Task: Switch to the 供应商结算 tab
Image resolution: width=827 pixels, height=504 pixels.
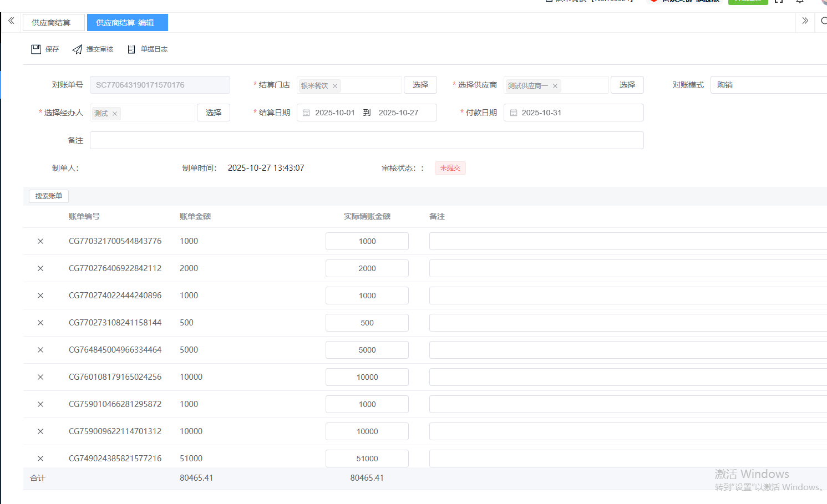Action: (52, 23)
